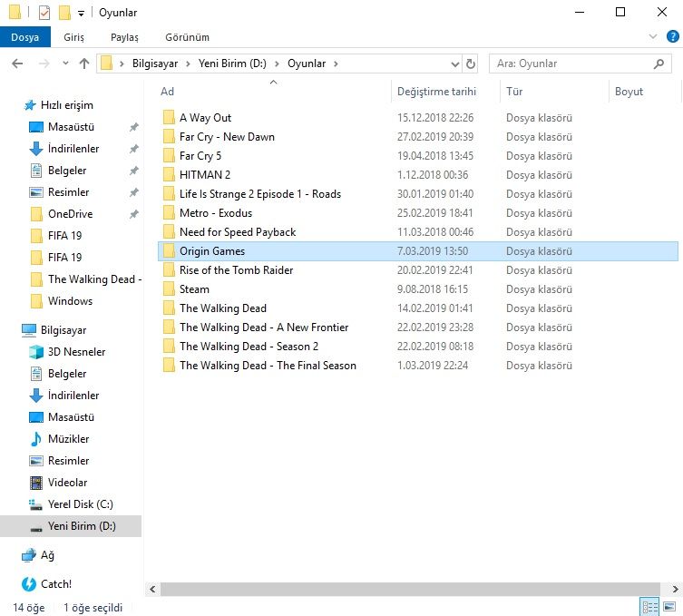Viewport: 683px width, 616px height.
Task: Select Rise of the Tomb Raider folder icon
Action: click(169, 270)
